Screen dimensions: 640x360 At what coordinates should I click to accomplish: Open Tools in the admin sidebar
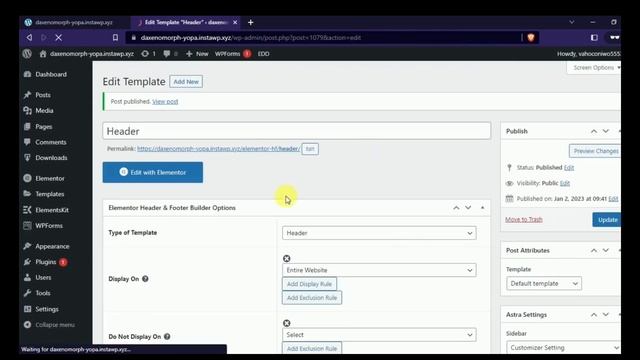tap(43, 293)
